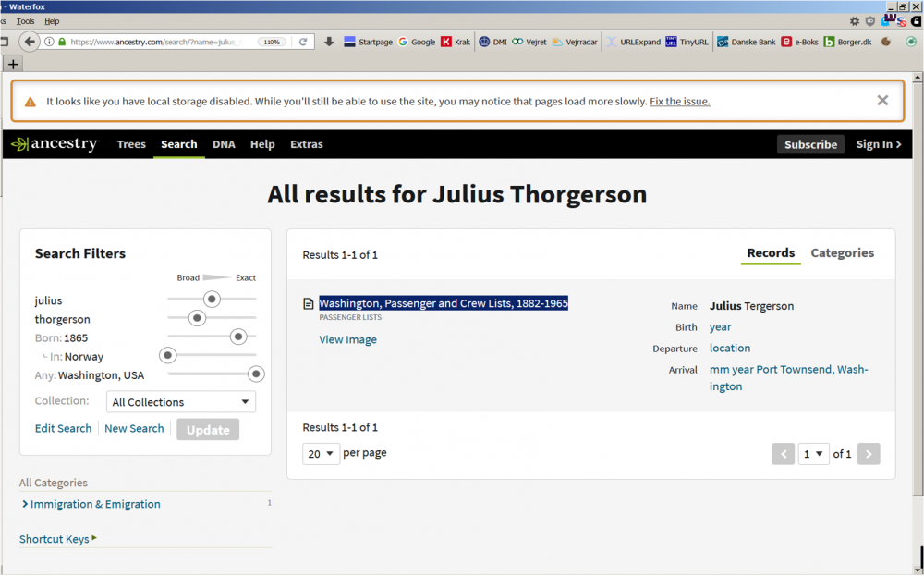
Task: Dismiss the local storage warning banner
Action: tap(882, 101)
